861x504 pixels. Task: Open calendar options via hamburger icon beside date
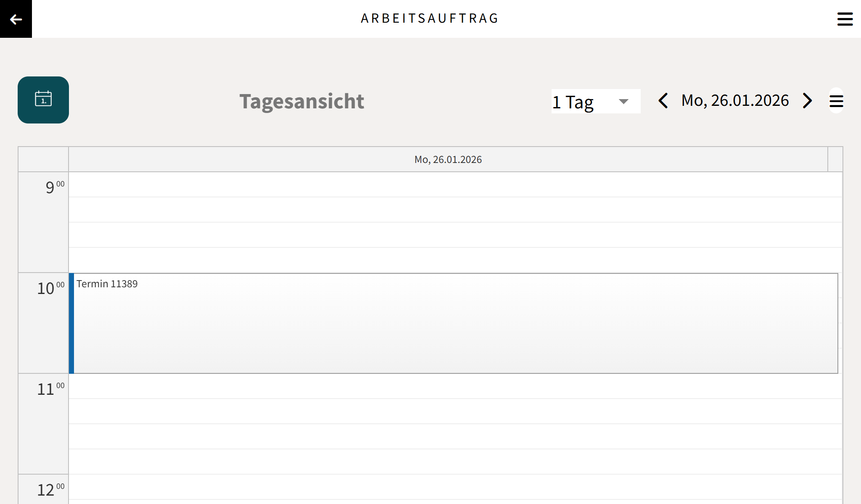[x=836, y=101]
